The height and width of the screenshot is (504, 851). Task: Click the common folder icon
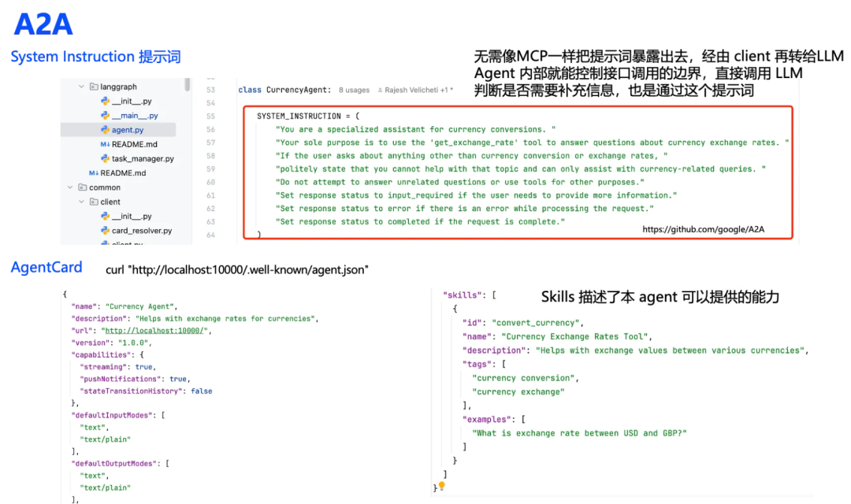click(x=82, y=187)
